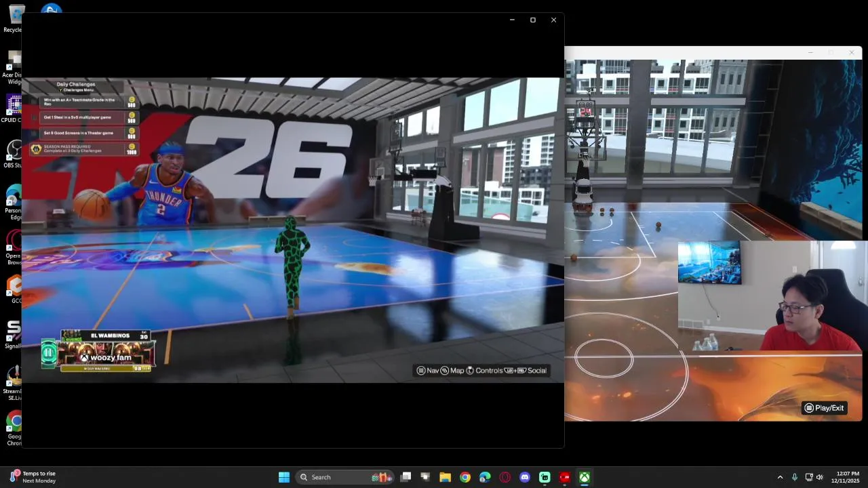The image size is (868, 488).
Task: Open the Controls prompt
Action: coord(484,371)
